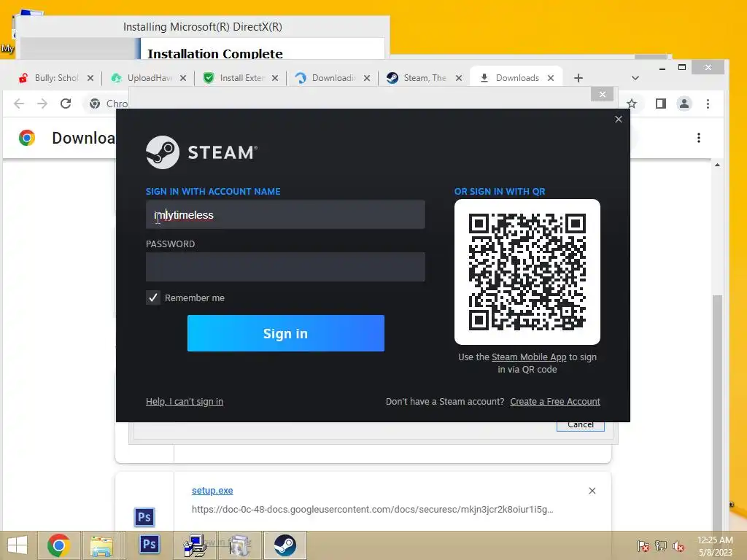
Task: Click the Steam logo in sign-in dialog
Action: (x=201, y=152)
